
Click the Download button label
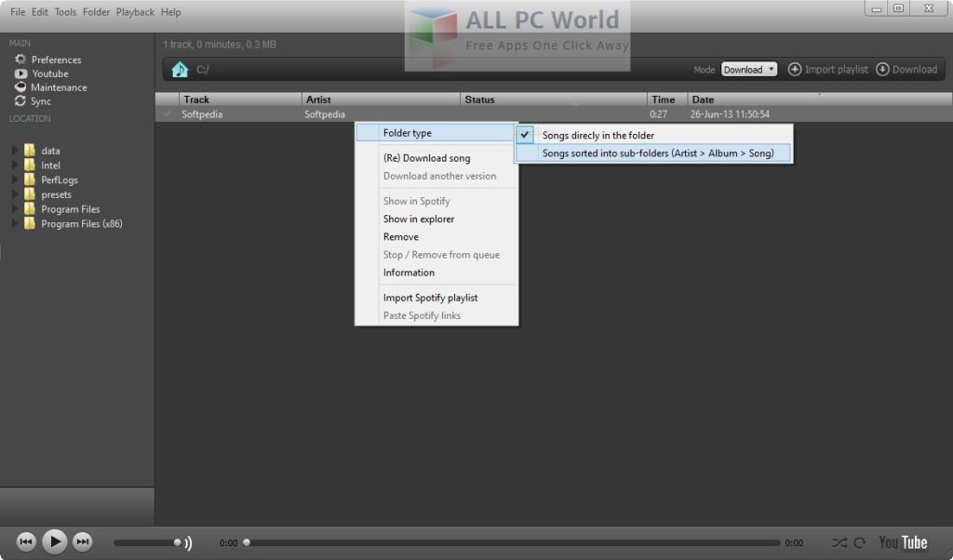click(915, 69)
